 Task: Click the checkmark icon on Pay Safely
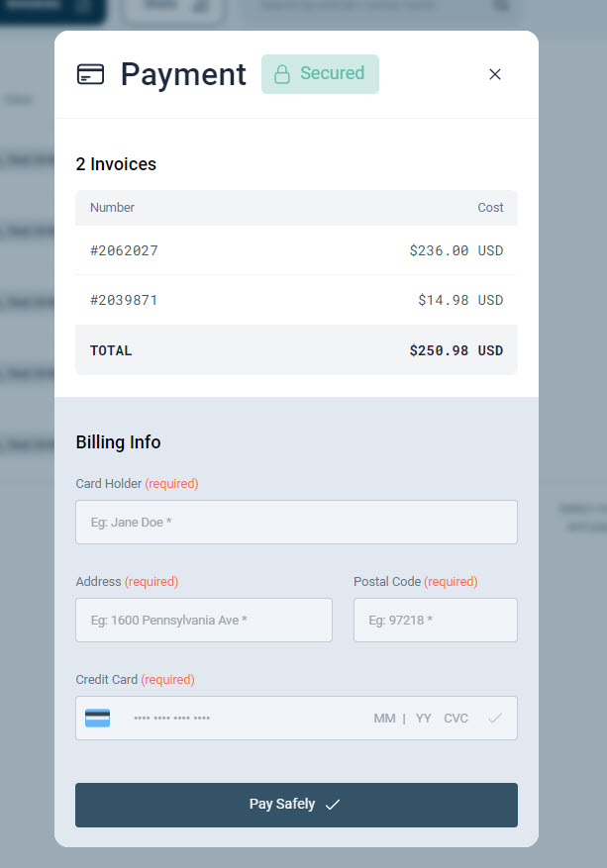(333, 805)
